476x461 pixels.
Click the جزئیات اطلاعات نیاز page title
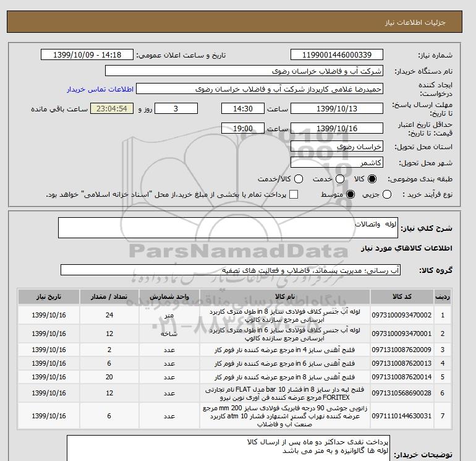pos(415,22)
